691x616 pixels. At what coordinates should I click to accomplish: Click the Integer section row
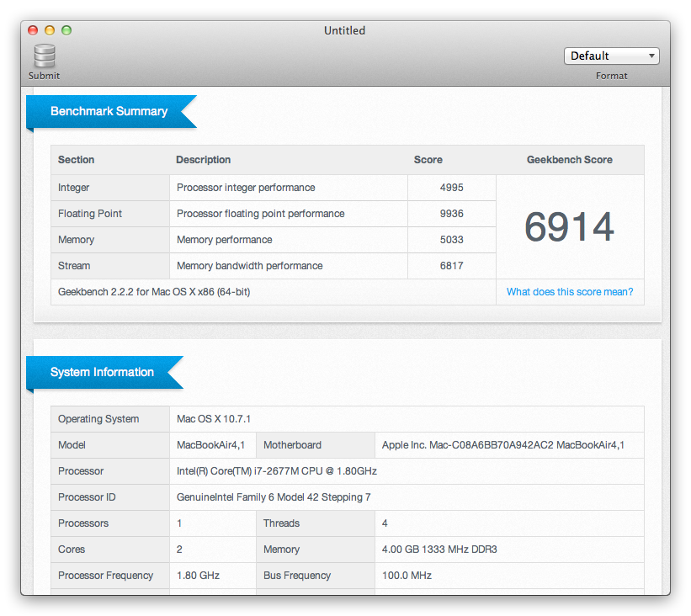74,188
